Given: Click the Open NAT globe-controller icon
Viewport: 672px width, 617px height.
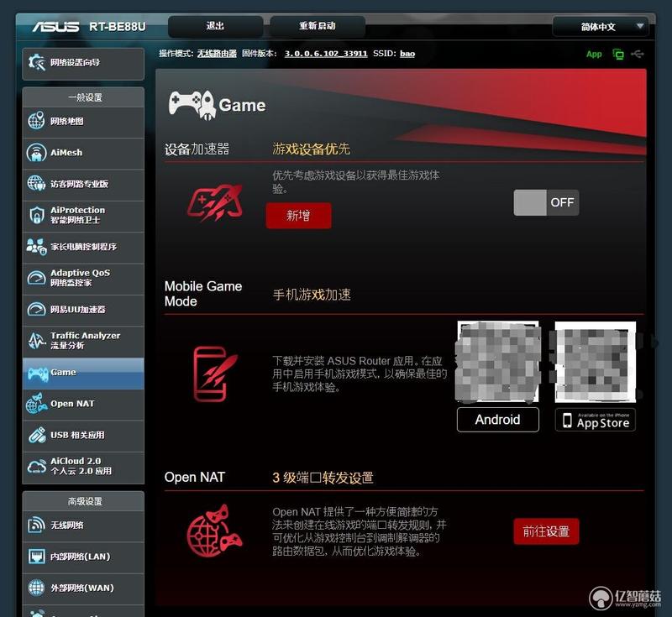Looking at the screenshot, I should tap(36, 403).
